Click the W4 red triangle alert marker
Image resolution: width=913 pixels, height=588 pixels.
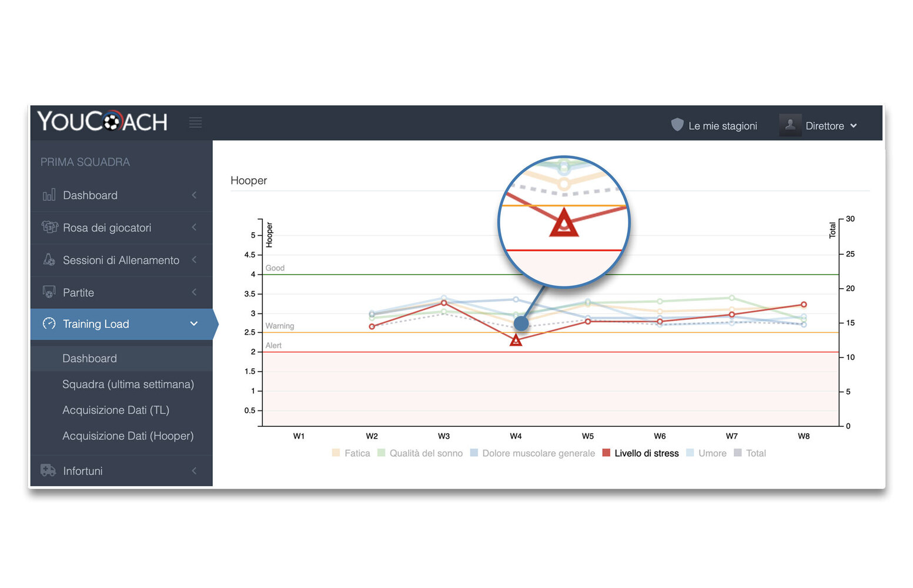click(x=516, y=340)
